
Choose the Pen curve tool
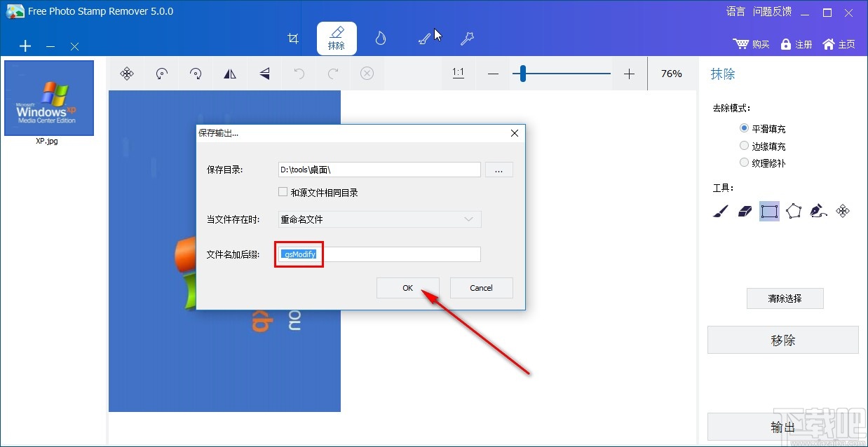(819, 211)
